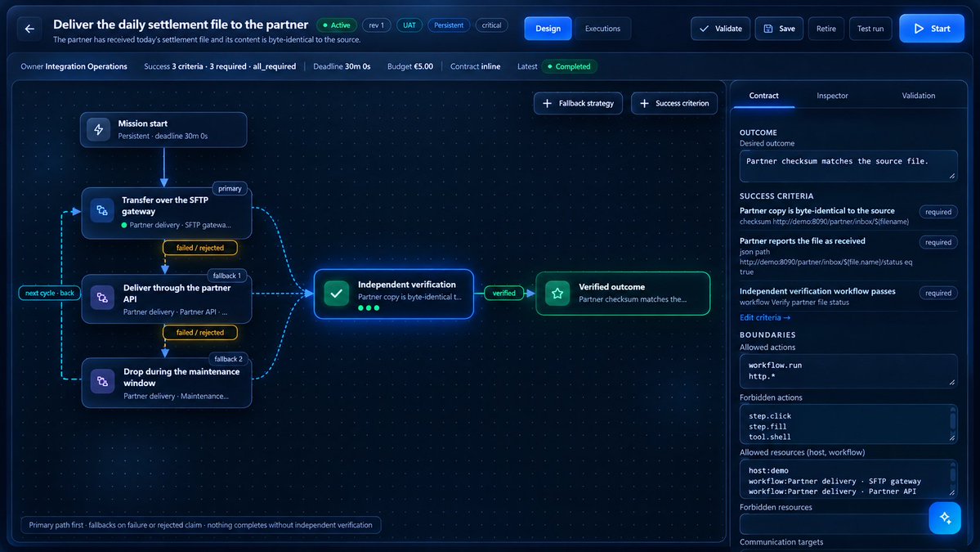Click the Communication targets label
This screenshot has width=980, height=552.
pyautogui.click(x=781, y=542)
